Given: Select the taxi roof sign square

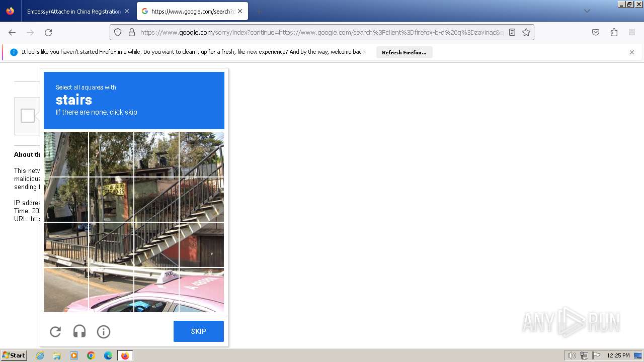Looking at the screenshot, I should (x=156, y=290).
